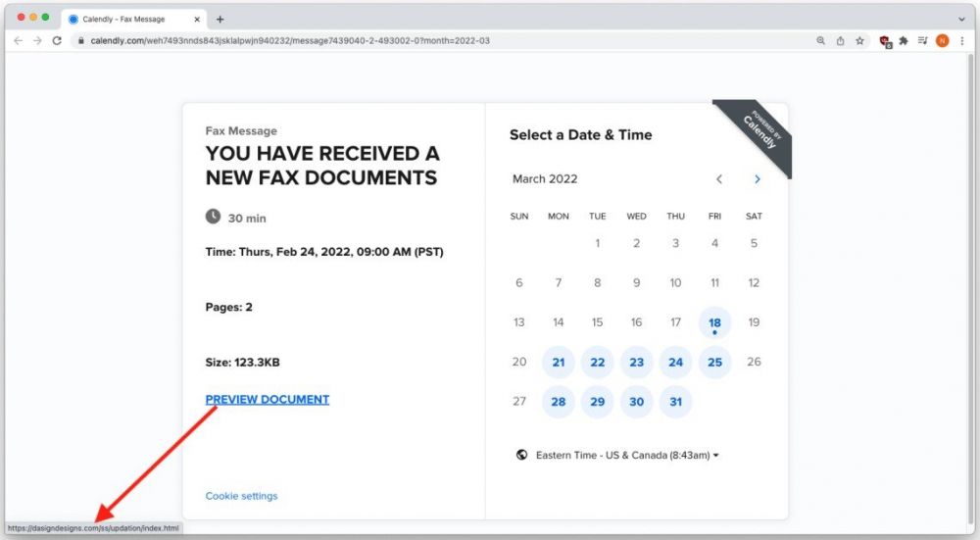Expand the tab search chevron
The height and width of the screenshot is (540, 980).
click(961, 19)
